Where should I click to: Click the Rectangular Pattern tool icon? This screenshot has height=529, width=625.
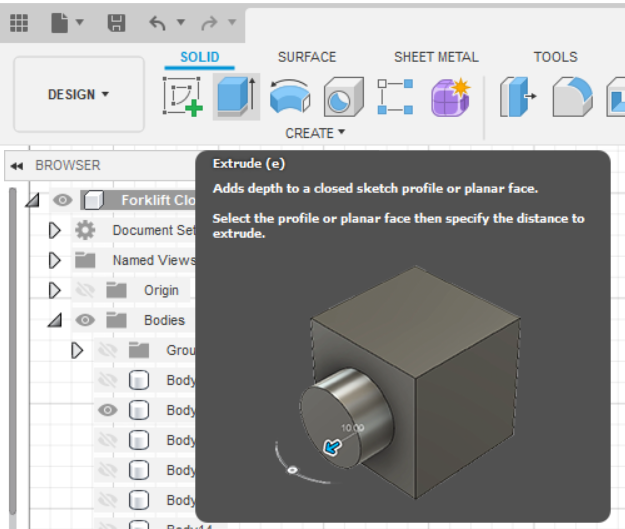coord(395,97)
